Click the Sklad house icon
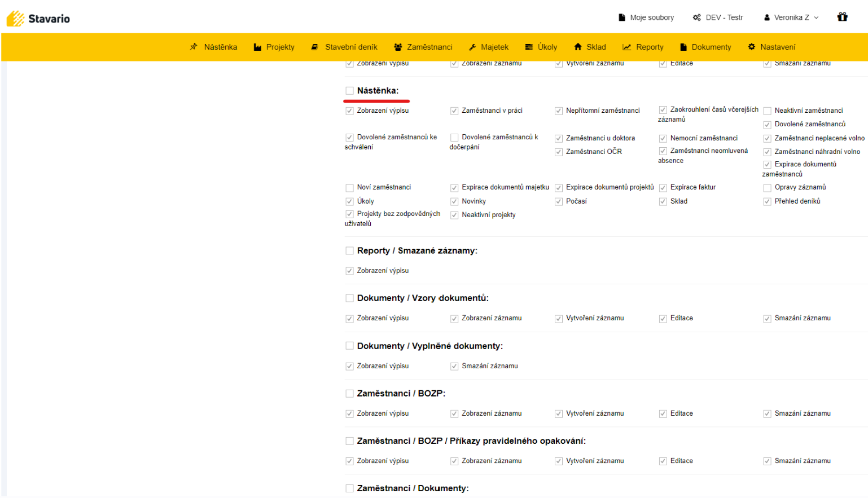The height and width of the screenshot is (498, 868). tap(577, 47)
